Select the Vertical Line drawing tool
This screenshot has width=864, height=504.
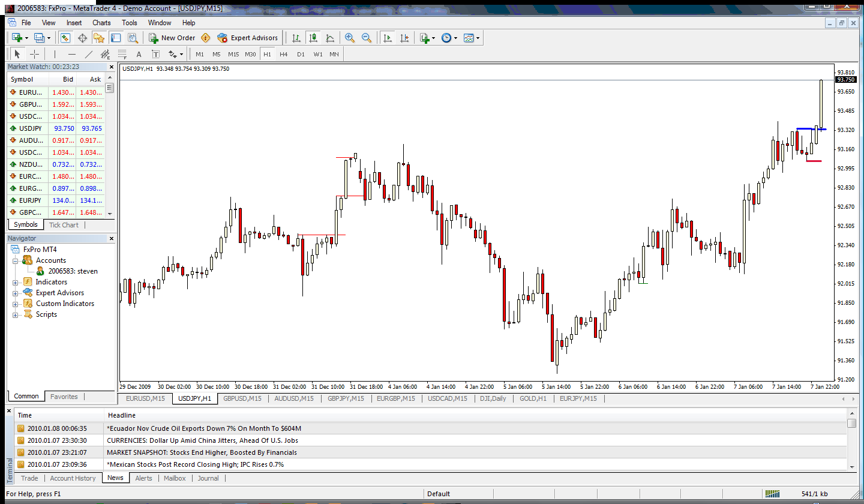[55, 54]
